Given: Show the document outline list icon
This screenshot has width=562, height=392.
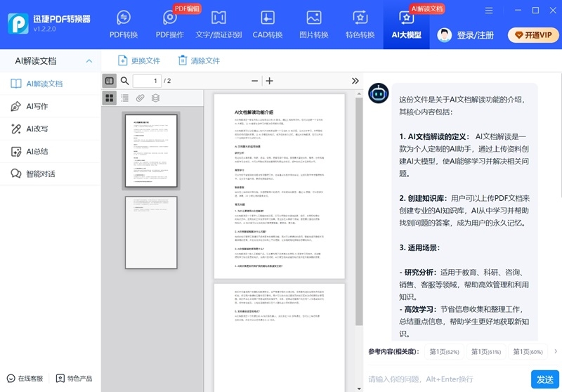Looking at the screenshot, I should [x=125, y=98].
